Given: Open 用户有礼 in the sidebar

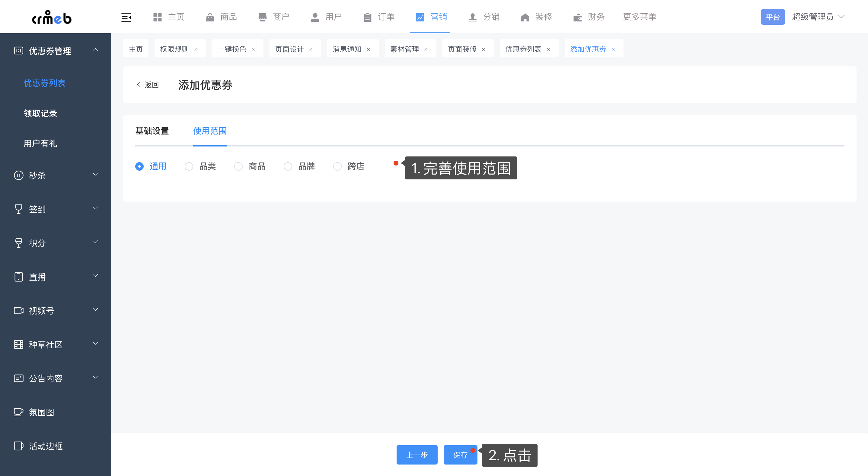Looking at the screenshot, I should tap(40, 143).
